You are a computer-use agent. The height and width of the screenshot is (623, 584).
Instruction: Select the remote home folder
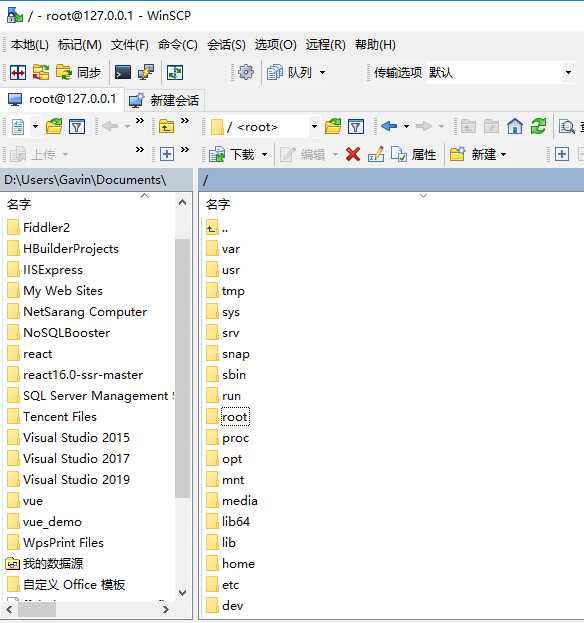231,563
